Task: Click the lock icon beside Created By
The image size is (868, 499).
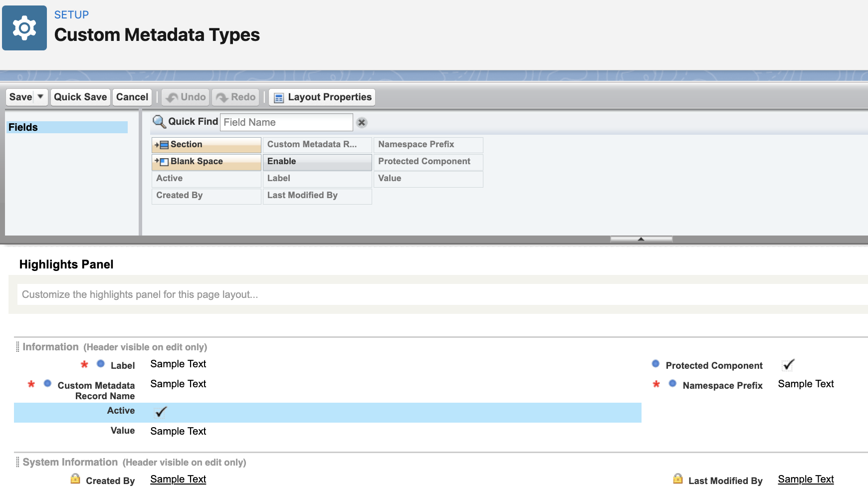Action: (75, 479)
